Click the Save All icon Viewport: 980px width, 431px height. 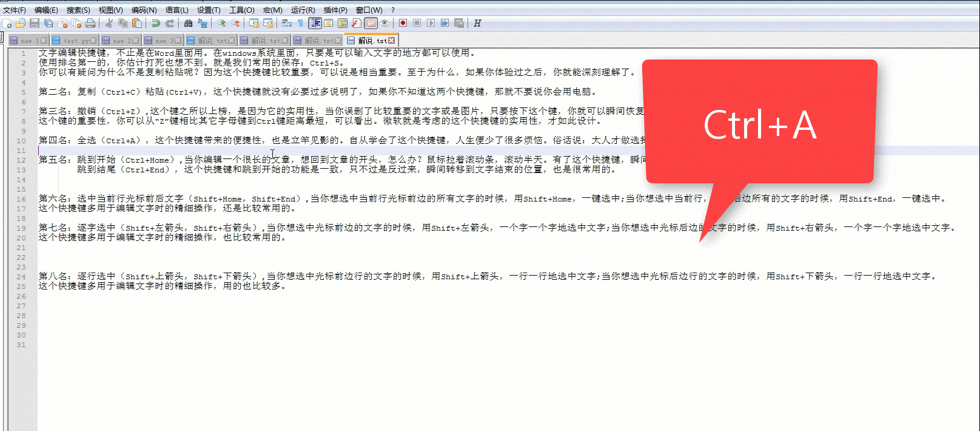49,23
